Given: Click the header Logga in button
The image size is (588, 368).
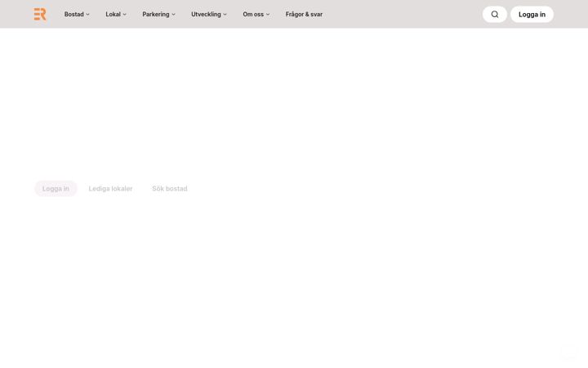Looking at the screenshot, I should point(532,14).
